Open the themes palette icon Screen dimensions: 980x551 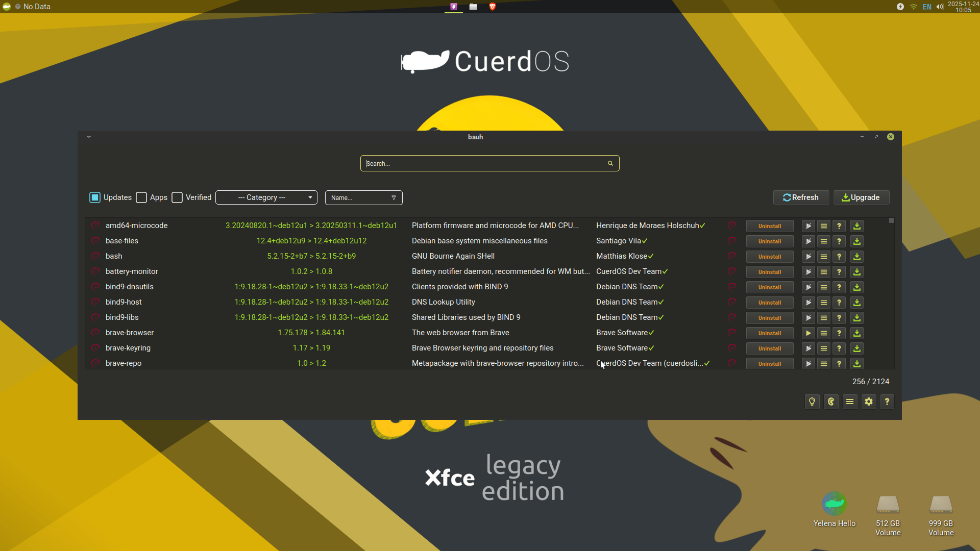coord(831,402)
